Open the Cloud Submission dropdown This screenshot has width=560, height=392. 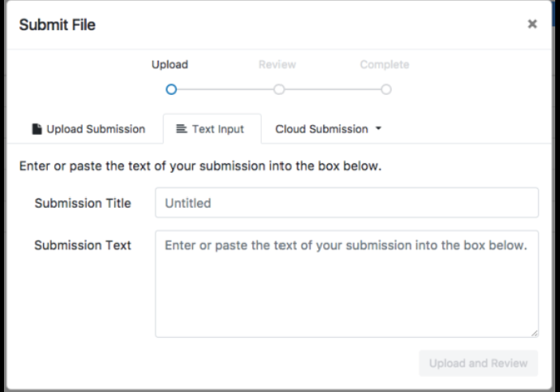(x=329, y=129)
